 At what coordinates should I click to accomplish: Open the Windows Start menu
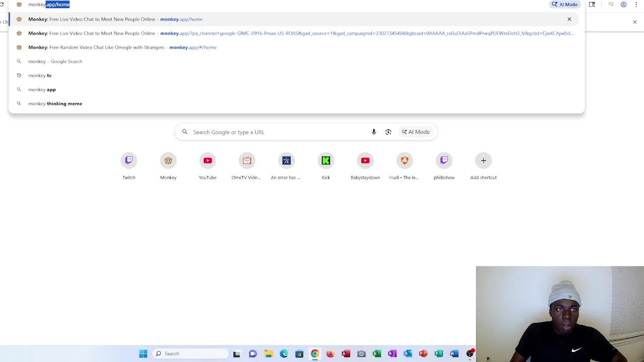pos(143,353)
